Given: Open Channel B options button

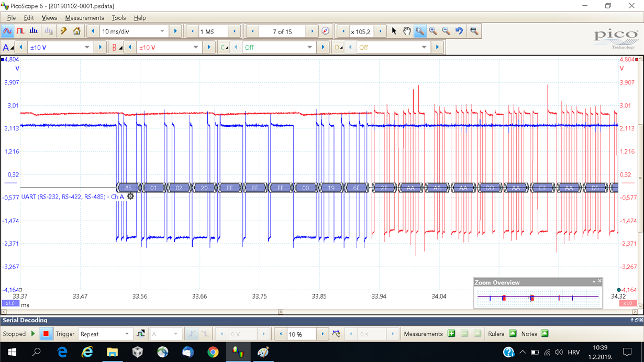Looking at the screenshot, I should pos(116,47).
